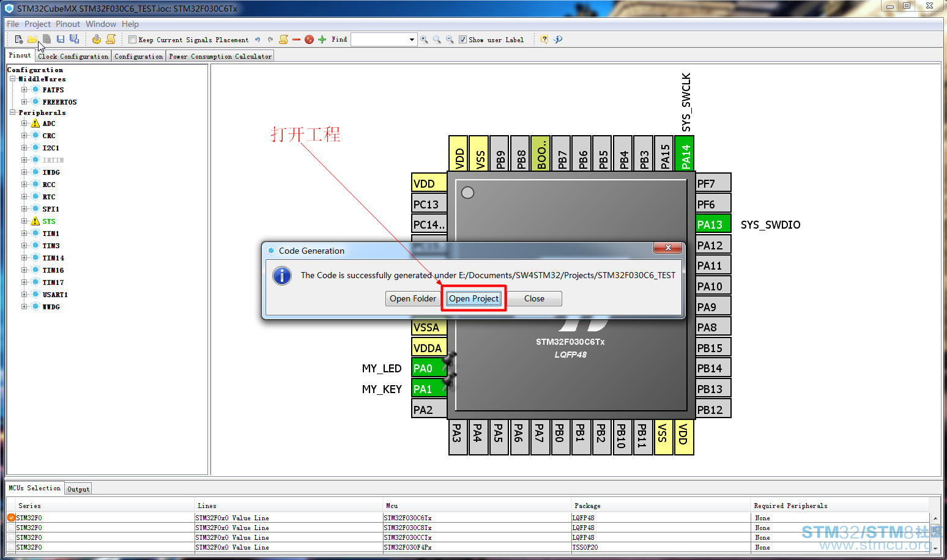Open the Window menu
Viewport: 947px width, 560px height.
101,24
